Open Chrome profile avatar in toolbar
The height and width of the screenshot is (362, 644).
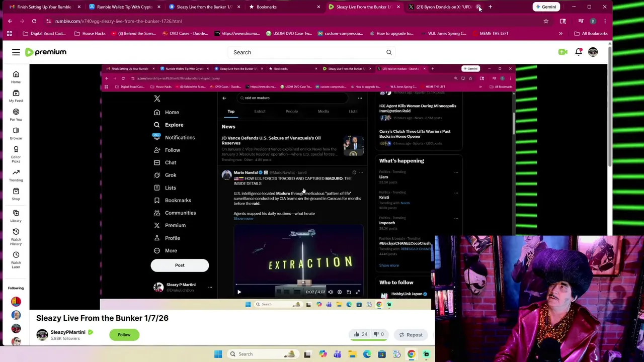pos(593,21)
